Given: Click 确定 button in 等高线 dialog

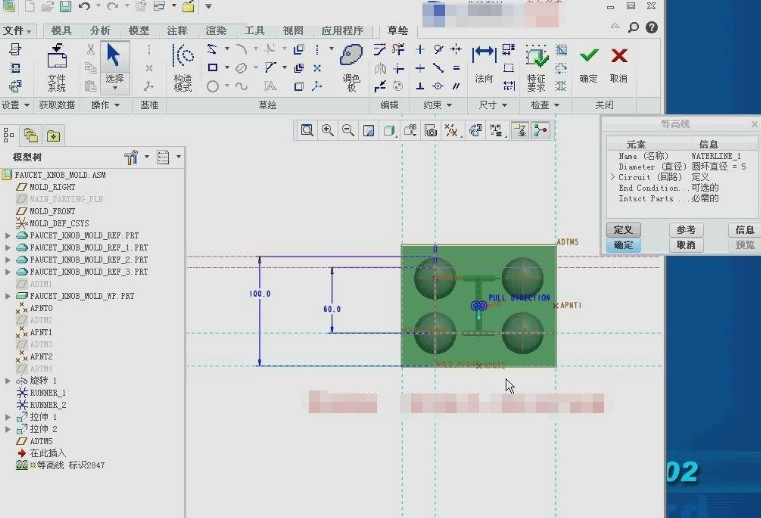Looking at the screenshot, I should pos(623,245).
